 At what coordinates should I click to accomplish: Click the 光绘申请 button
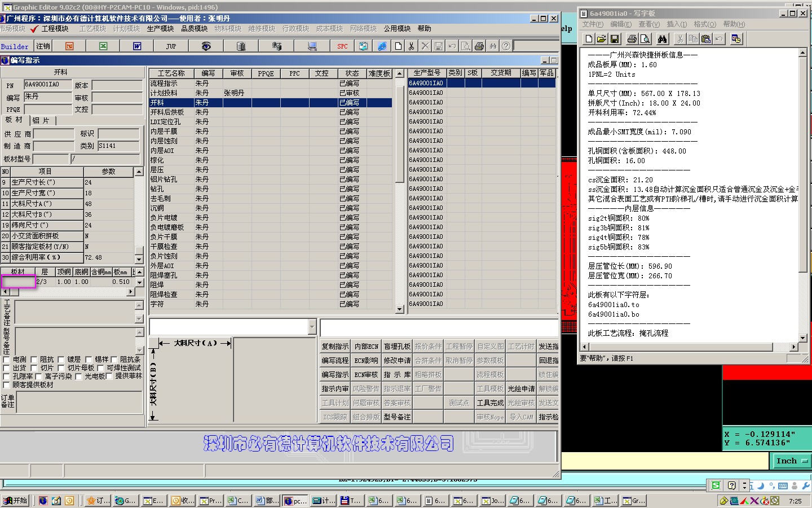click(x=521, y=388)
